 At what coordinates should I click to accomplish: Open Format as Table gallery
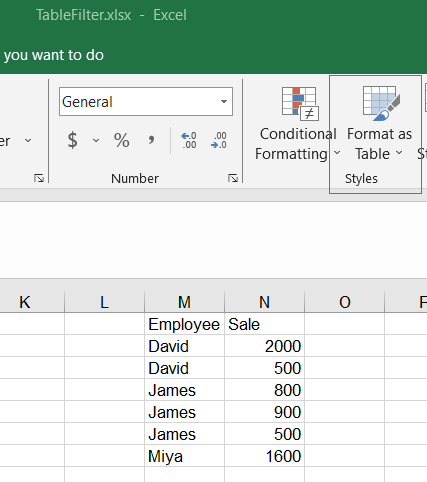(380, 123)
